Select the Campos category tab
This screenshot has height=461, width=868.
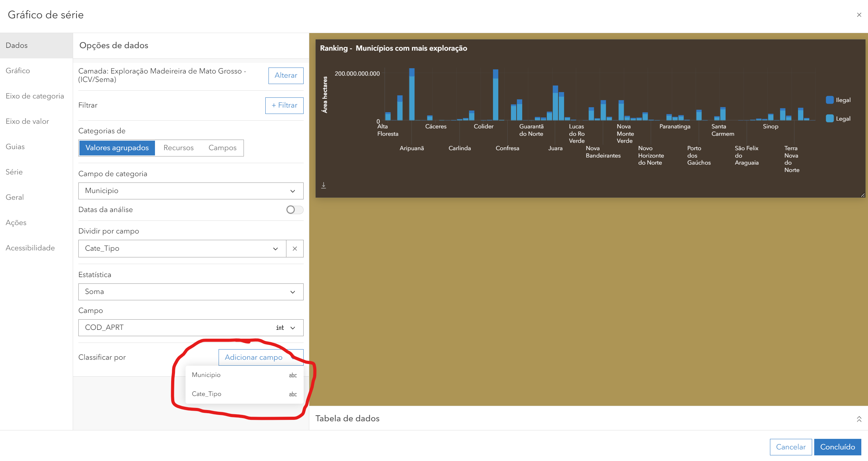coord(222,148)
